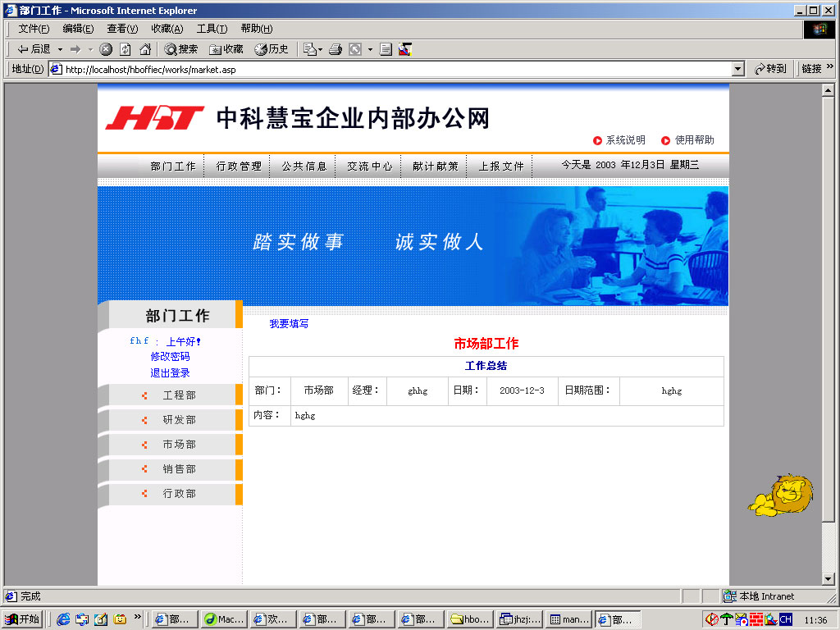Open the 收藏 favorites toolbar button
The image size is (840, 630).
pyautogui.click(x=226, y=49)
